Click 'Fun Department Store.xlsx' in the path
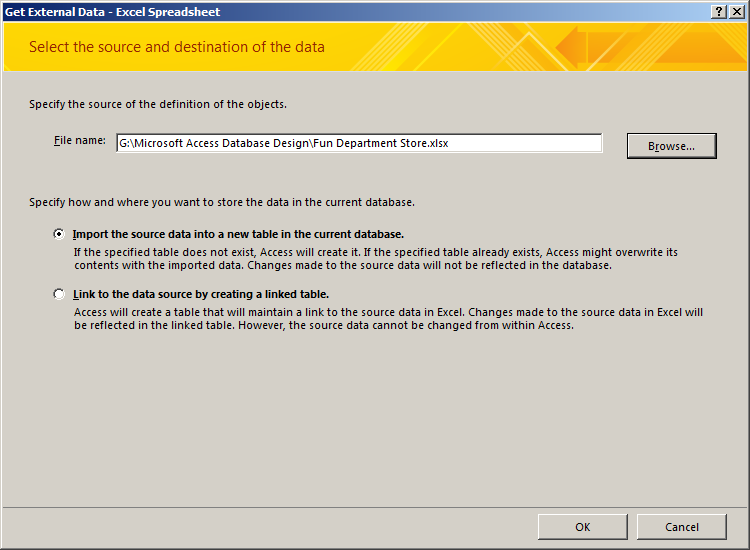Viewport: 750px width, 550px height. [x=381, y=143]
